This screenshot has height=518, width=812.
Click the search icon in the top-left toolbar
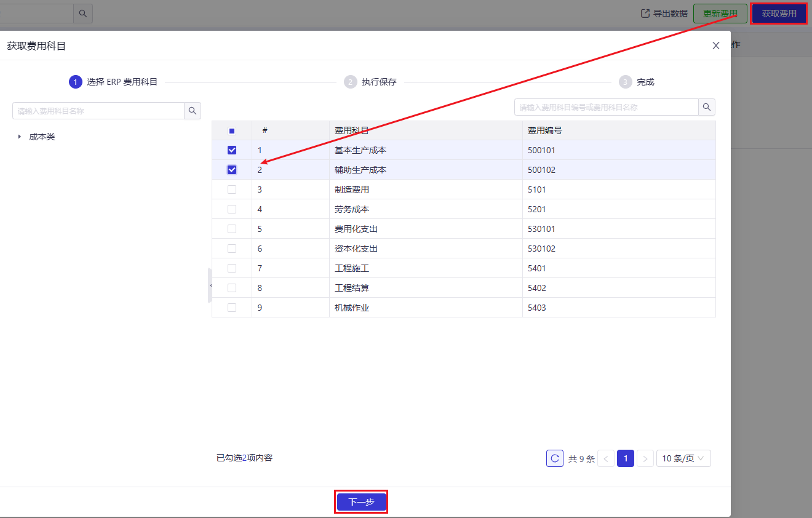pyautogui.click(x=83, y=14)
